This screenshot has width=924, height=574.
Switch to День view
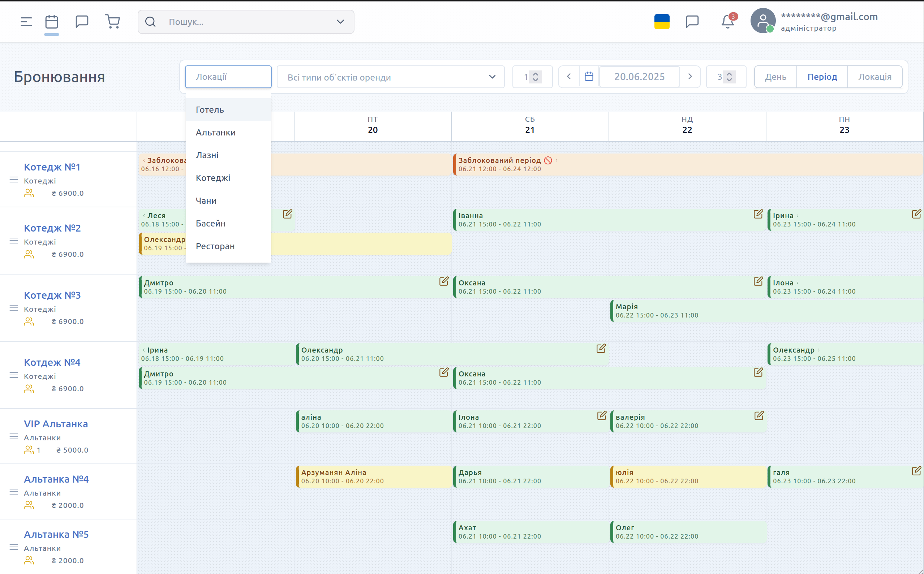[x=775, y=77]
